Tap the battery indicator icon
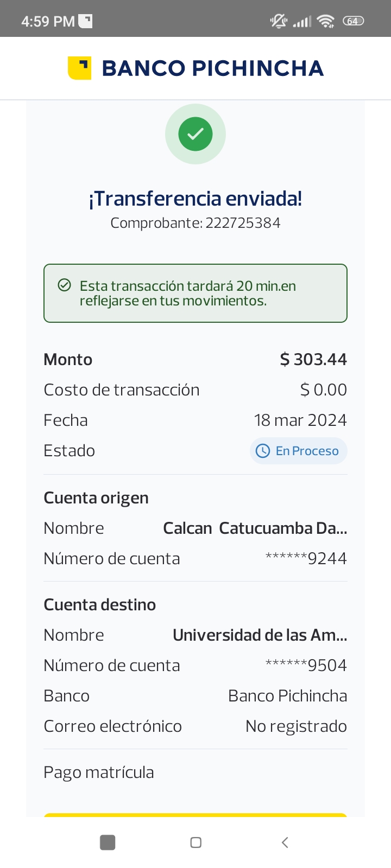 pos(353,21)
